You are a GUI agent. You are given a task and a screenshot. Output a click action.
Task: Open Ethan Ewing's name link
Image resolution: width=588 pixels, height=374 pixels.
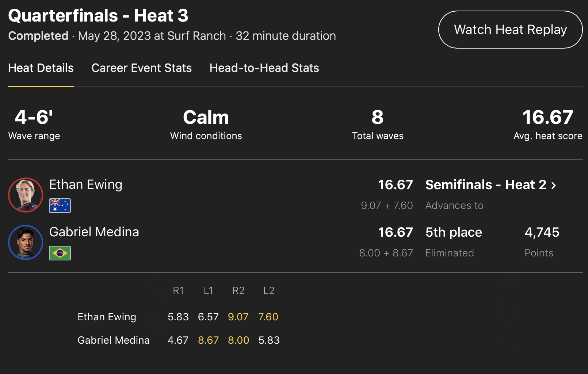click(85, 184)
